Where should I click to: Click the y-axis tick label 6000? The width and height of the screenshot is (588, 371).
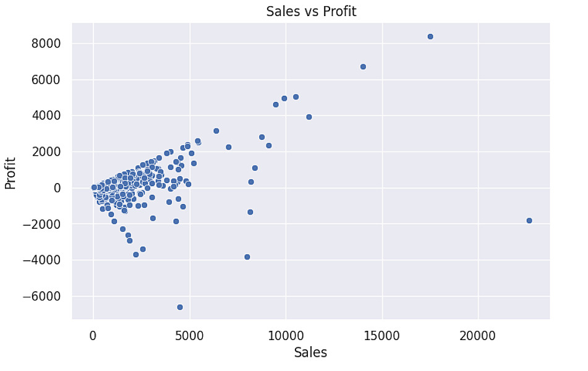(47, 80)
